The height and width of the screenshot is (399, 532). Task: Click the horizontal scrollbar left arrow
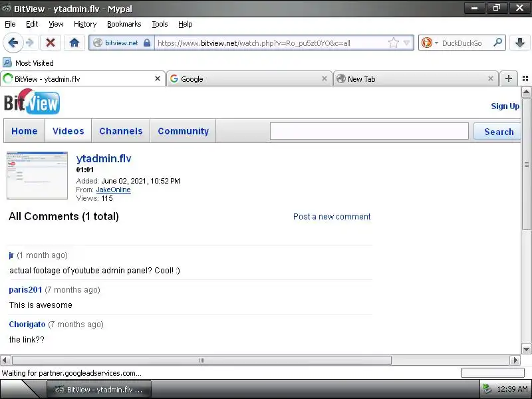pos(5,360)
